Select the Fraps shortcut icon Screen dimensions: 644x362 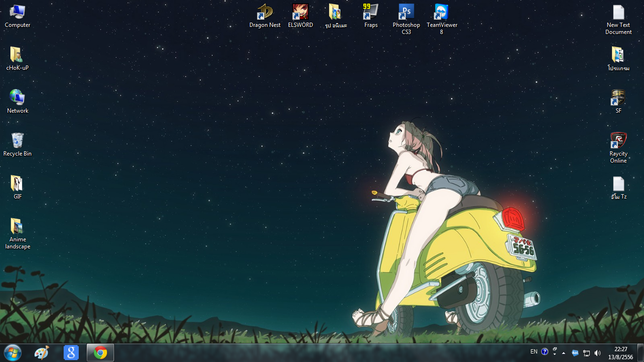(371, 16)
